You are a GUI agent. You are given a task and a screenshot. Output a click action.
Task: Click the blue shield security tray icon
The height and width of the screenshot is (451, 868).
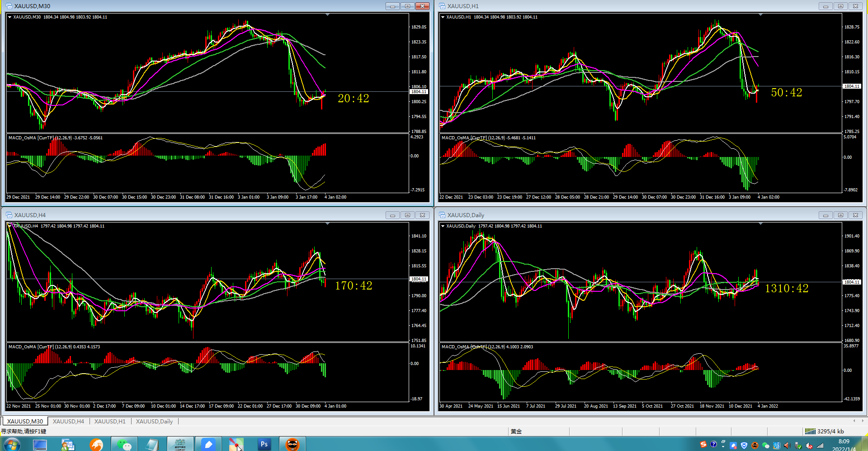tap(744, 445)
